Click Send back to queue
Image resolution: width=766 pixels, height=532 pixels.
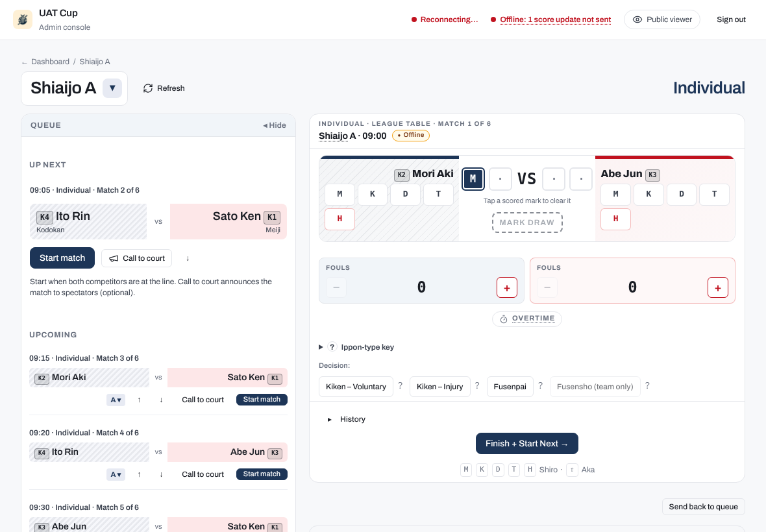click(703, 507)
